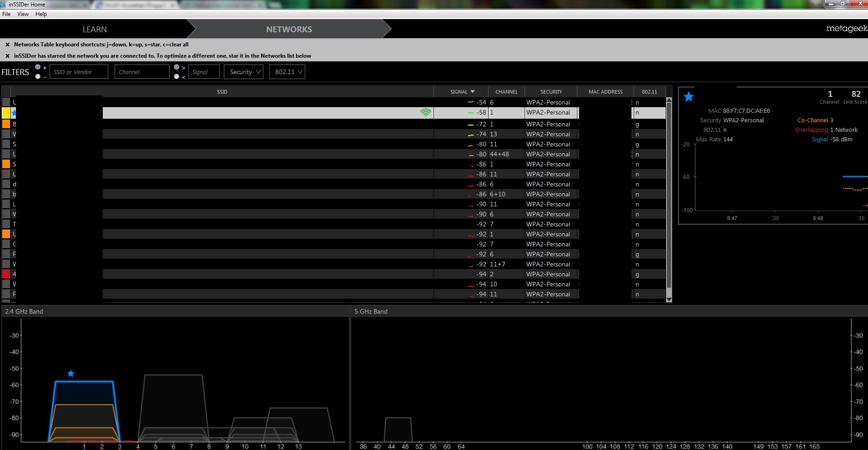Focus the Signal filter field
This screenshot has height=450, width=868.
coord(203,72)
